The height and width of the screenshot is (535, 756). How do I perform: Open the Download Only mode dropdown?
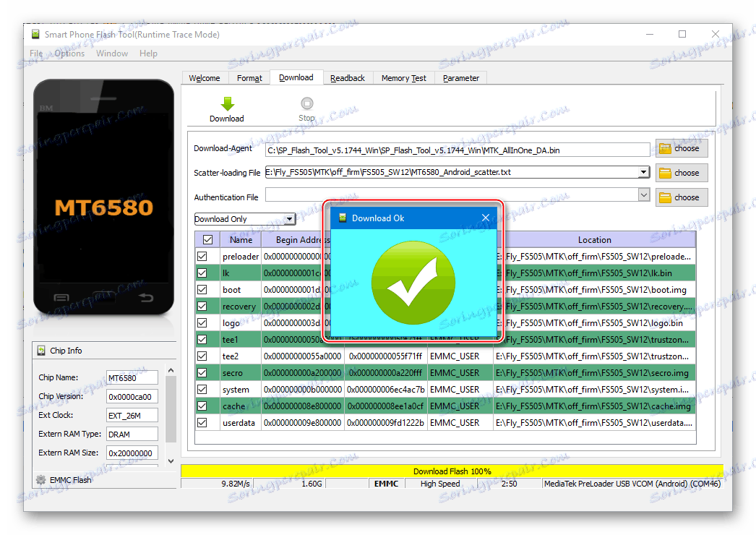[244, 219]
